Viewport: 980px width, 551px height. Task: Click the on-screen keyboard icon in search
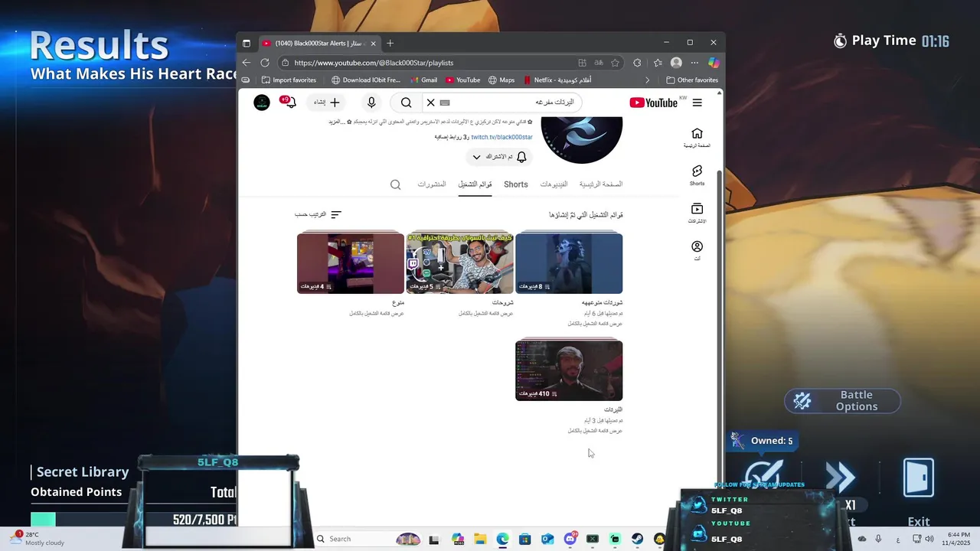445,103
